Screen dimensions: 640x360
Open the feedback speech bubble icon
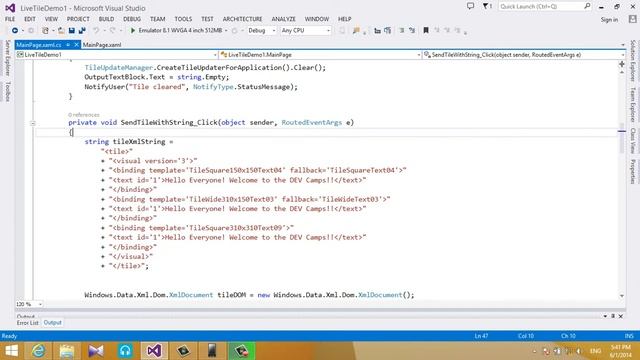coord(470,7)
